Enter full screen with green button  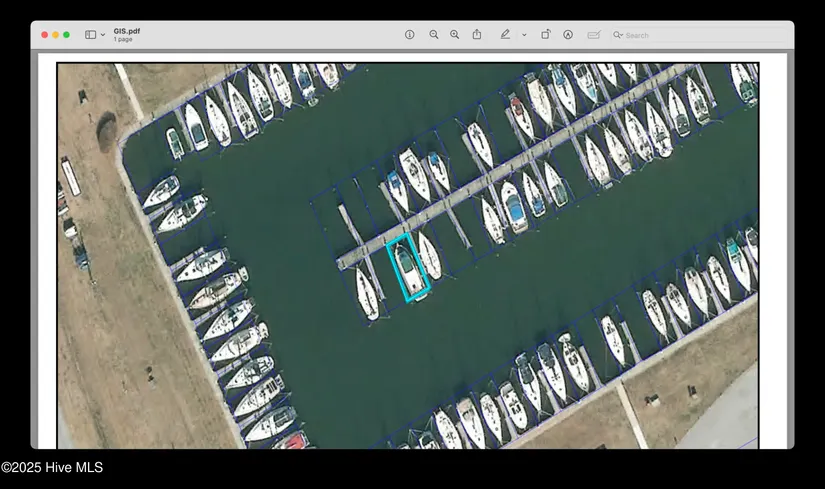click(x=67, y=35)
